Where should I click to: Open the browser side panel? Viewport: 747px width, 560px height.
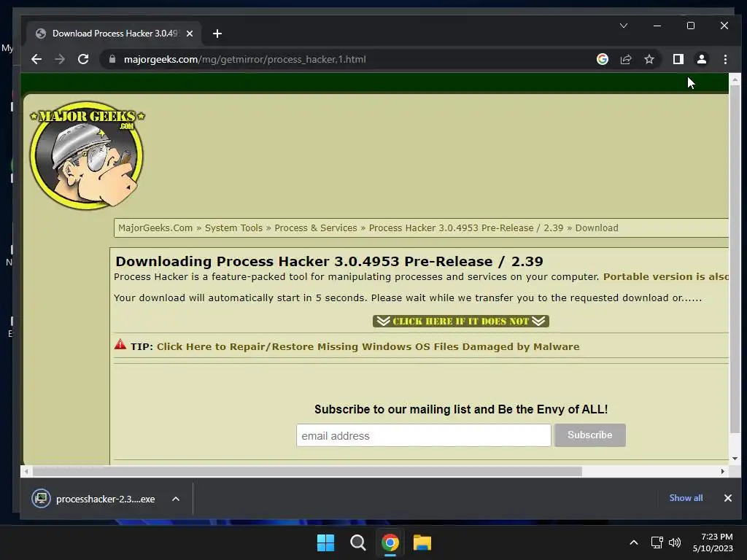[678, 59]
